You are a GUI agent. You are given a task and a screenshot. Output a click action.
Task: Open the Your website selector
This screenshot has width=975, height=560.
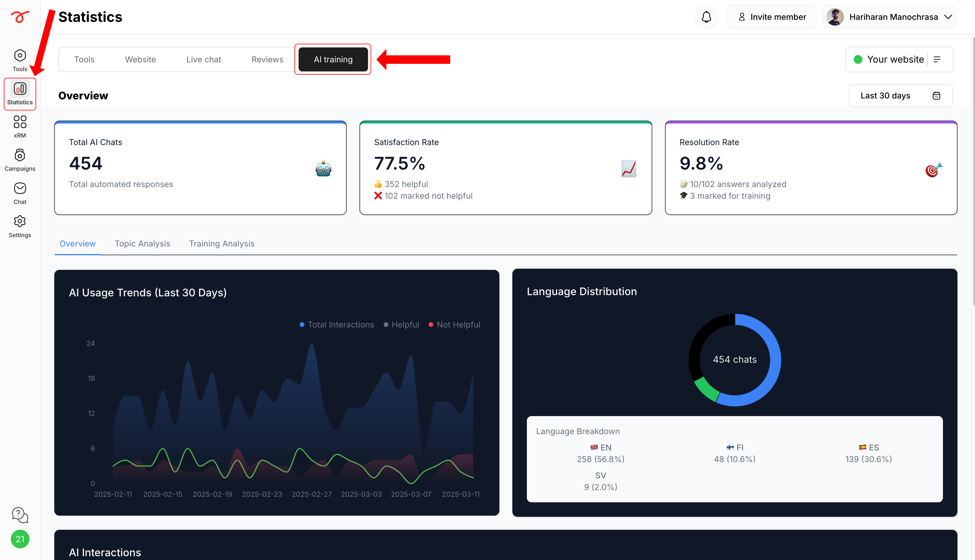899,59
